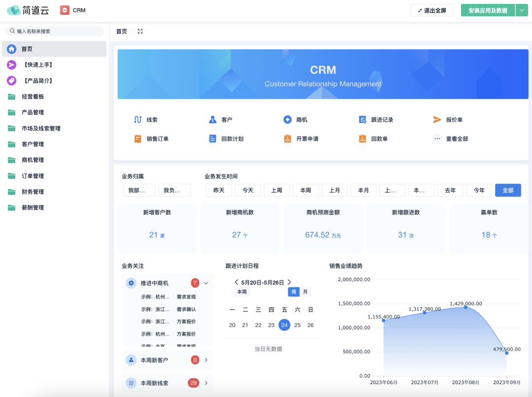Viewport: 532px width, 397px height.
Task: Open the 报价单 quotation icon
Action: tap(437, 120)
